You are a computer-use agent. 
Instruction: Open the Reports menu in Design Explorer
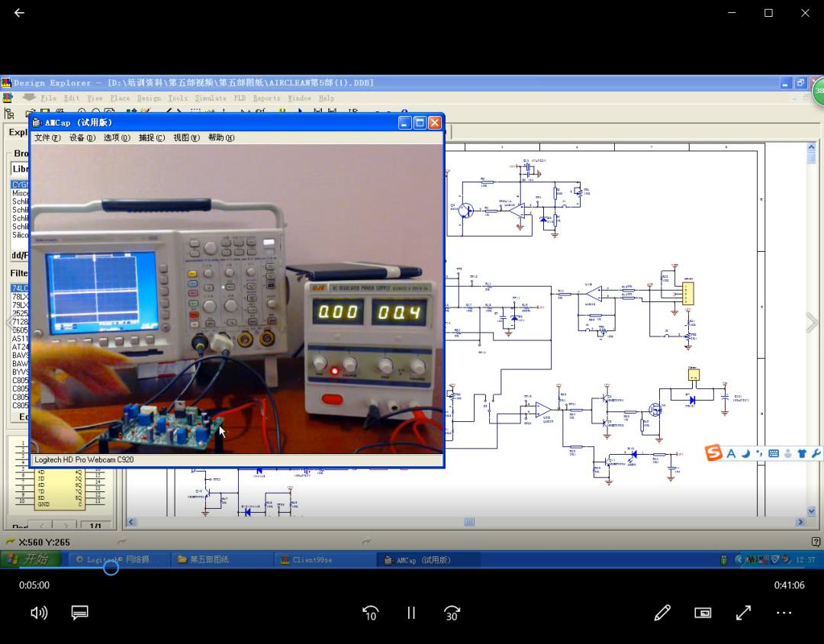click(266, 98)
